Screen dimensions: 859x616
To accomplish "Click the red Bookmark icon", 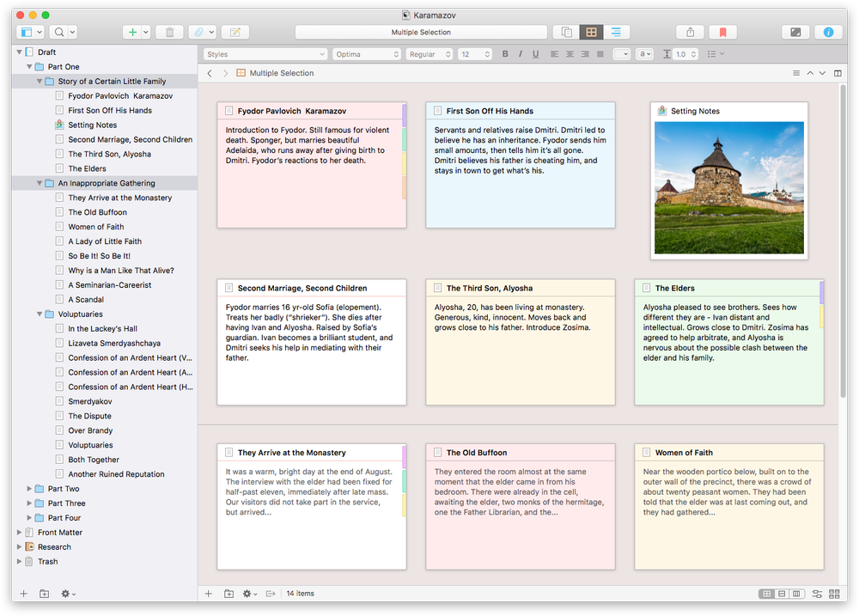I will pos(722,33).
